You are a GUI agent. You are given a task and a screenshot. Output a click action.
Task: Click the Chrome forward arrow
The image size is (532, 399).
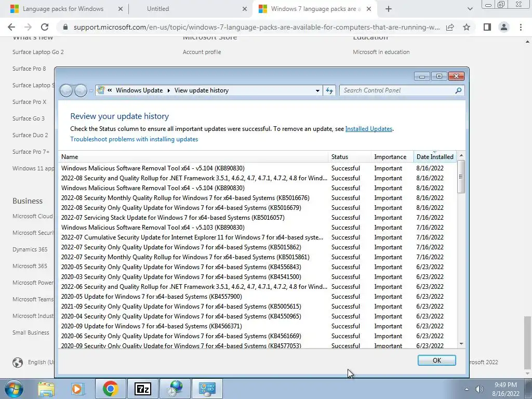28,27
